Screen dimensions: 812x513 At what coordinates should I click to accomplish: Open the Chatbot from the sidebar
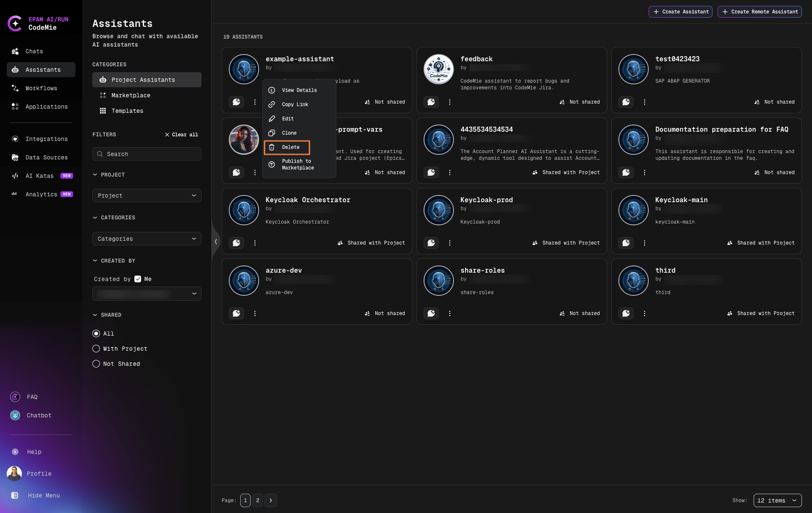coord(39,415)
